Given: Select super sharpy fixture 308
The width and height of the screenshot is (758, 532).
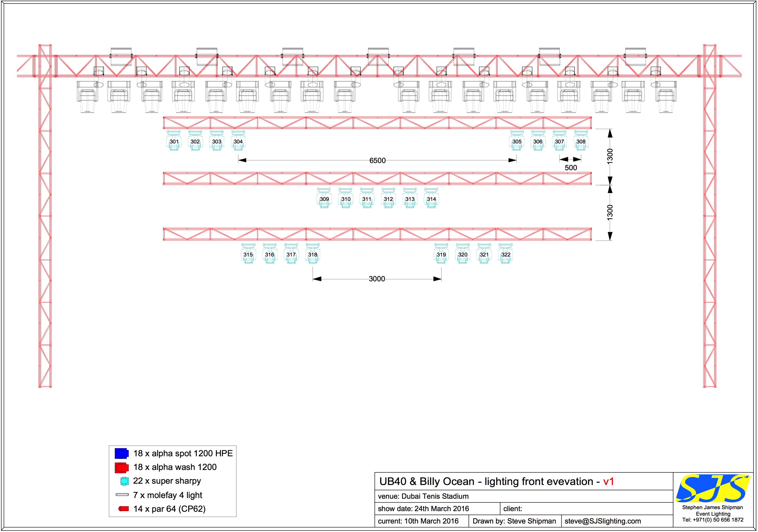Looking at the screenshot, I should tap(581, 141).
